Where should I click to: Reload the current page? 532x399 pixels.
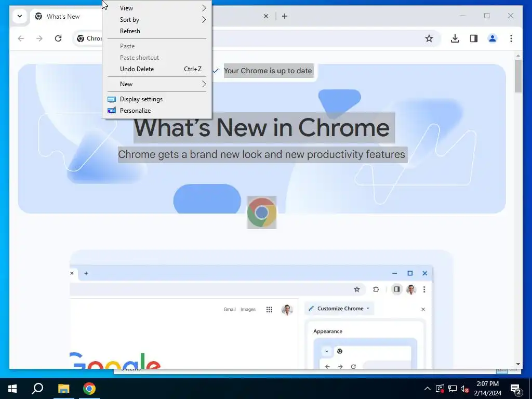coord(58,38)
